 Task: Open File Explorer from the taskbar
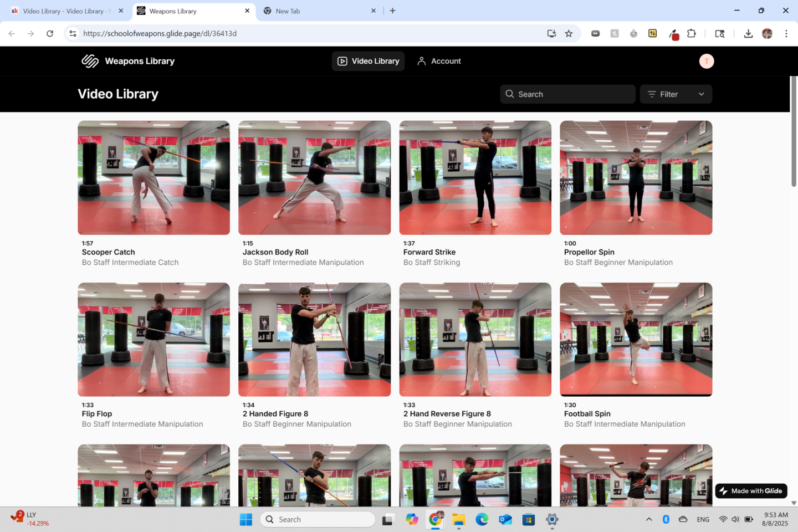(458, 519)
